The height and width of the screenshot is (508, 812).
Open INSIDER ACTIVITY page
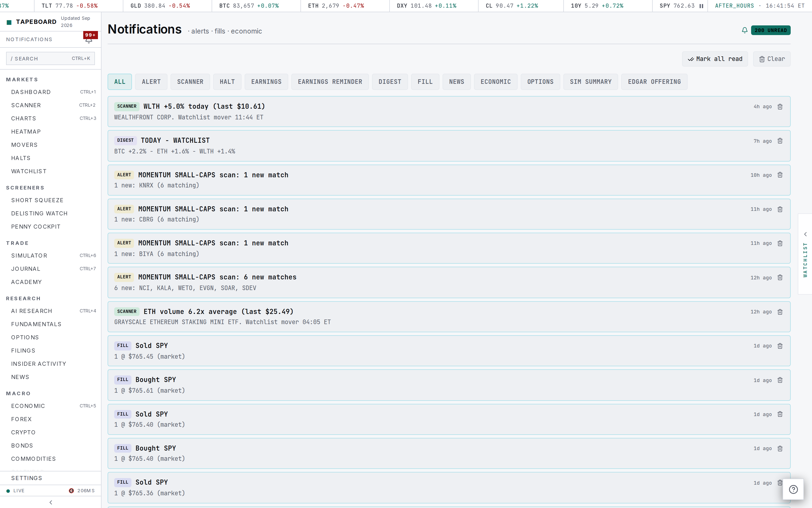(x=50, y=364)
